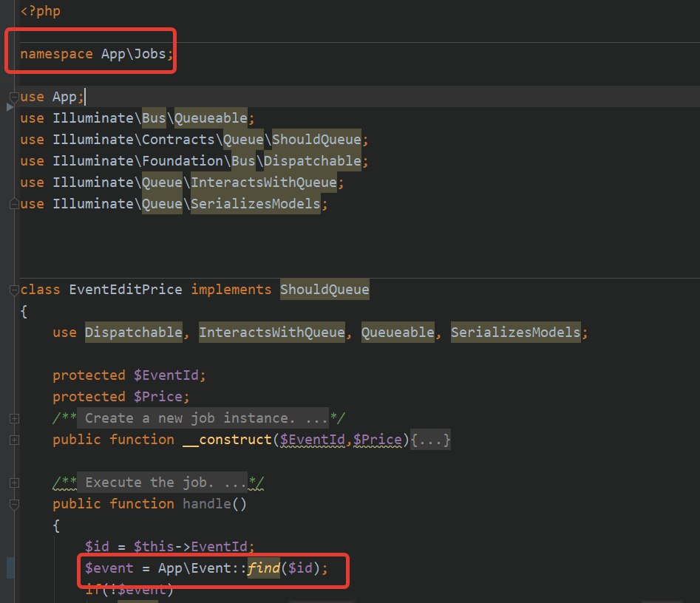Click 'InteractsWithQueue' in the trait use line
This screenshot has width=700, height=603.
[272, 333]
